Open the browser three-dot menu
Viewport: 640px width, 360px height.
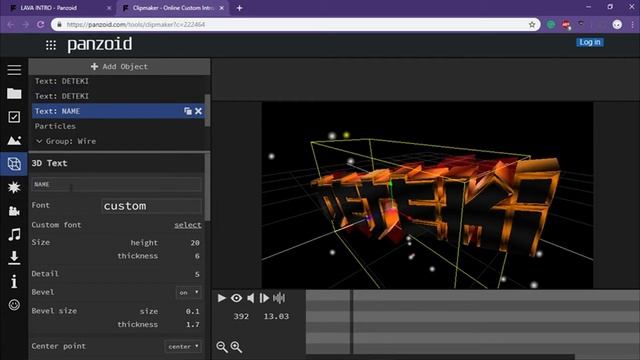(x=633, y=24)
